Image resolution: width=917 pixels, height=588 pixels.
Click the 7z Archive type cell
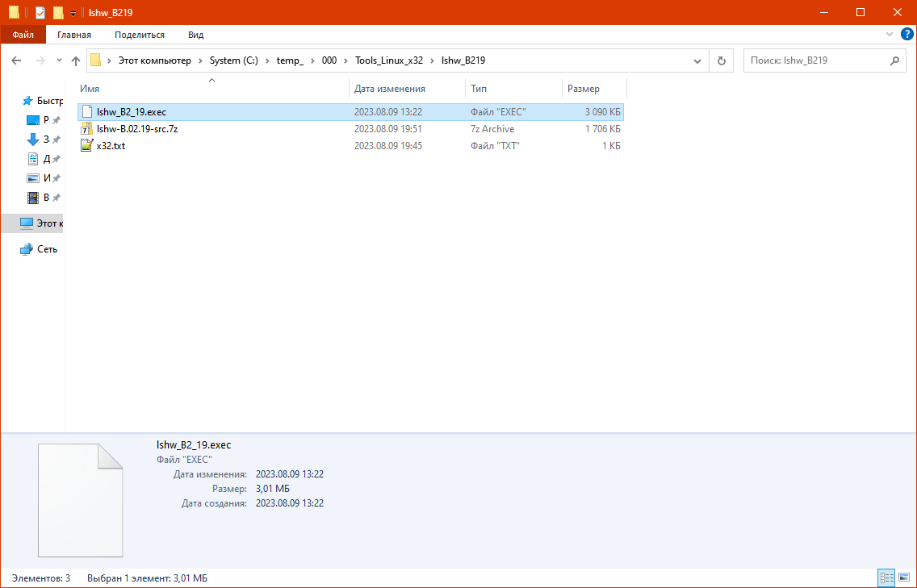(x=492, y=128)
